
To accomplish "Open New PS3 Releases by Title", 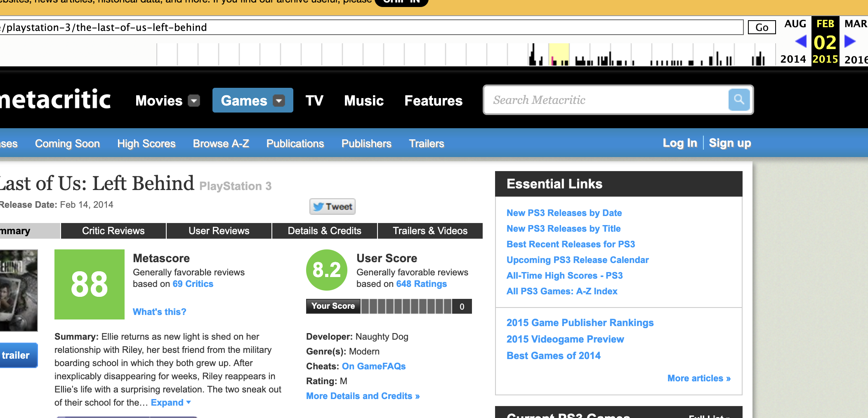I will coord(564,229).
